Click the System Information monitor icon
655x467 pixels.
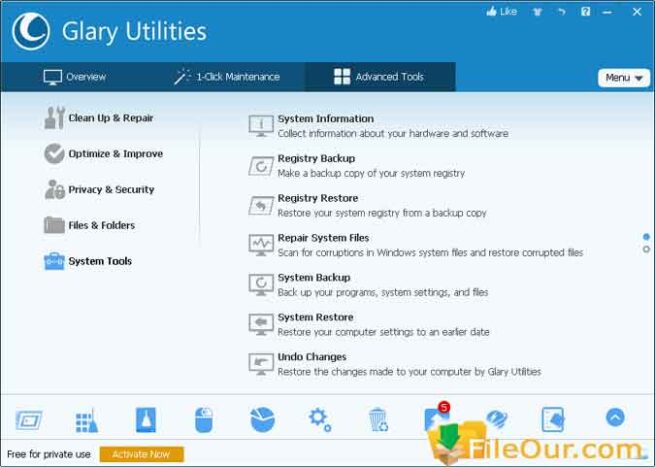point(261,126)
